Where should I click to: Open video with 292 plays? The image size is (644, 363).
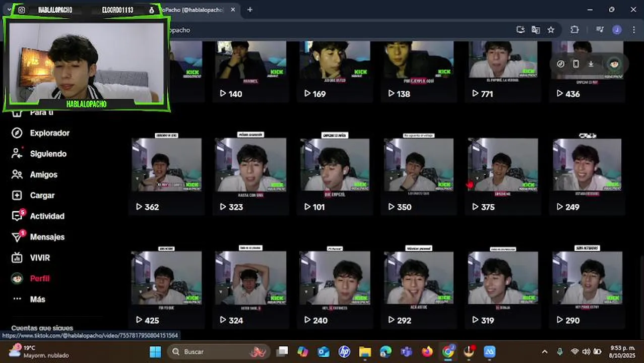(419, 288)
